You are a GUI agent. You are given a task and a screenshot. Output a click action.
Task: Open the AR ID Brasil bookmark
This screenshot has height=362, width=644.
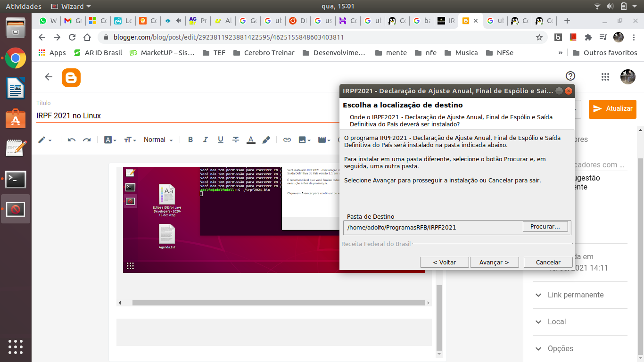coord(98,53)
